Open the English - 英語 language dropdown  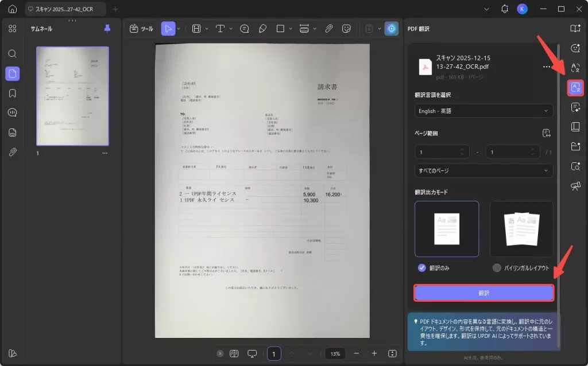click(483, 111)
